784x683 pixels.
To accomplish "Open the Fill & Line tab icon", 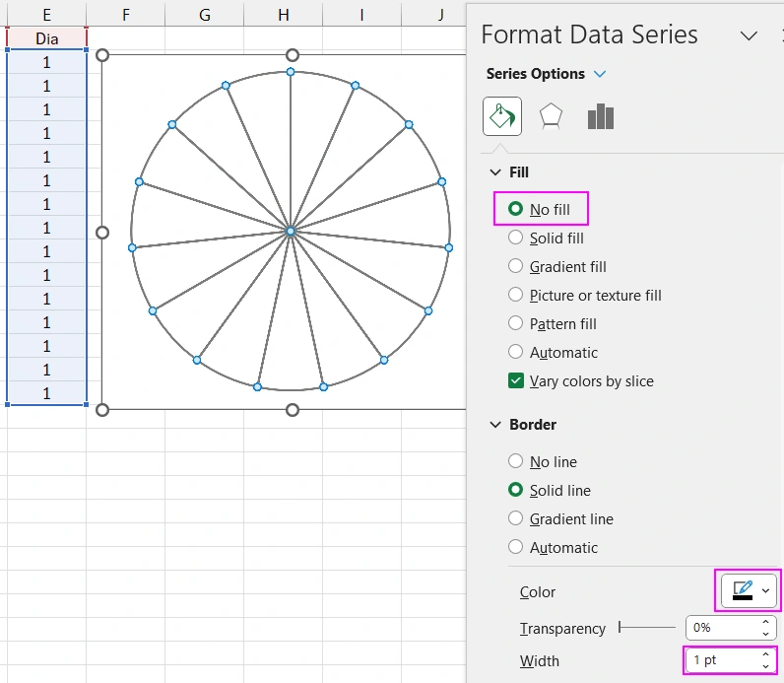I will pyautogui.click(x=502, y=116).
